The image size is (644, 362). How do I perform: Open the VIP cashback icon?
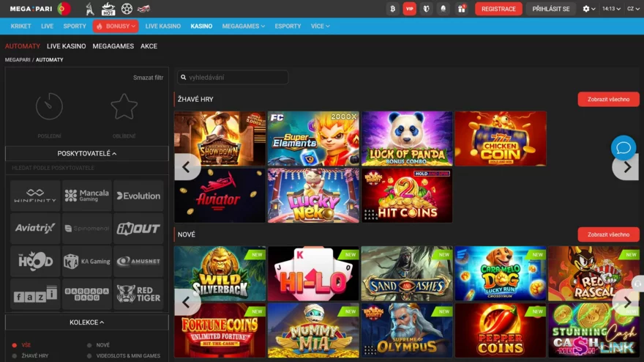click(410, 9)
